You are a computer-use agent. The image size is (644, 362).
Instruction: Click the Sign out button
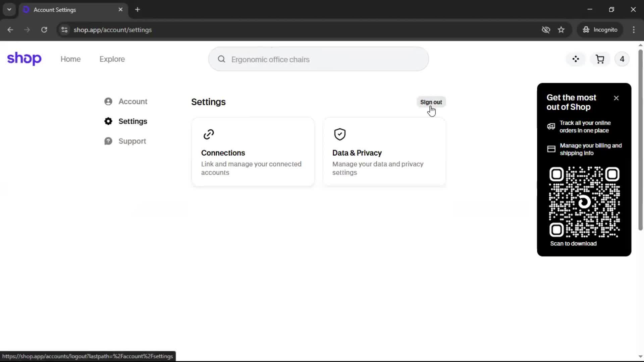point(431,102)
